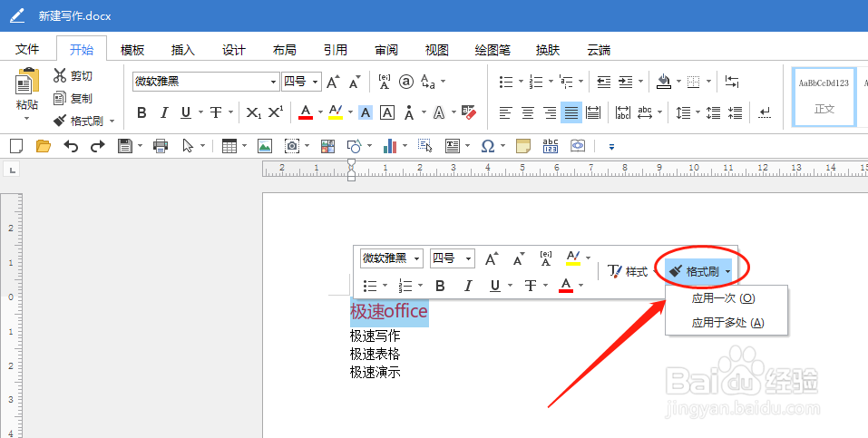Click character border icon in ribbon
Image resolution: width=868 pixels, height=438 pixels.
pyautogui.click(x=387, y=112)
